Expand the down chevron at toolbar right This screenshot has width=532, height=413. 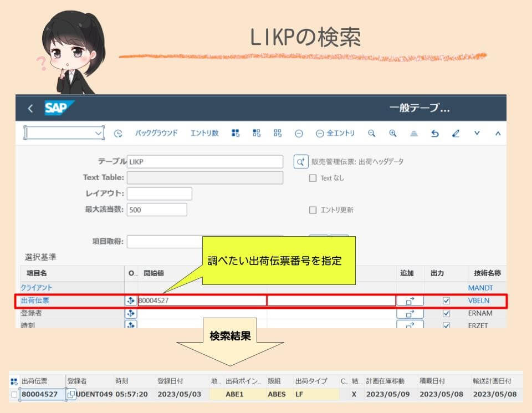(x=477, y=133)
